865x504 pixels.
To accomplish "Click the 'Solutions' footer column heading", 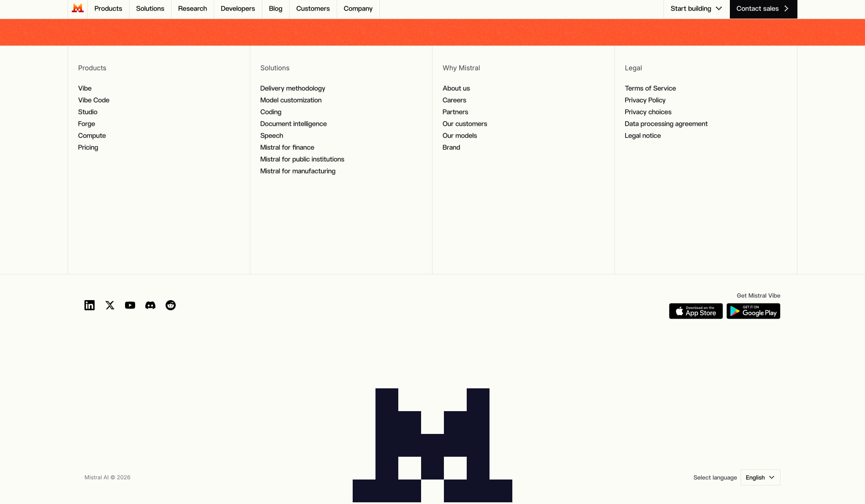I will [x=275, y=68].
